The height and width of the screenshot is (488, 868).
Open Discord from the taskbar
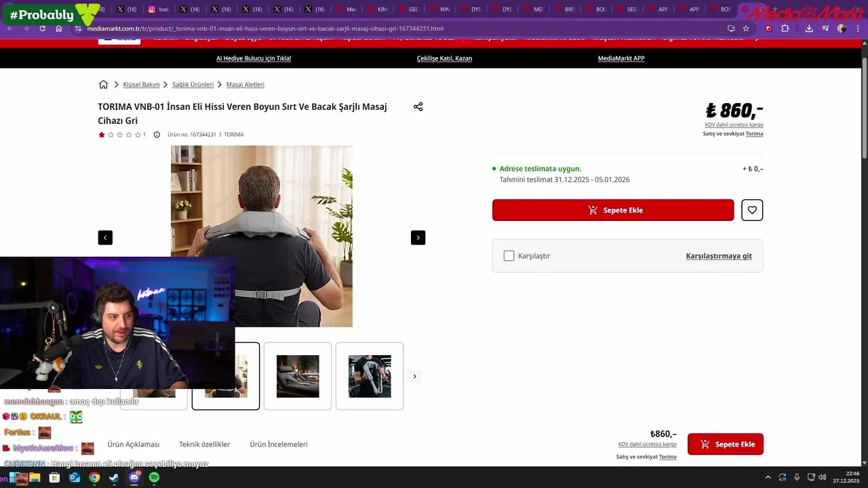134,478
